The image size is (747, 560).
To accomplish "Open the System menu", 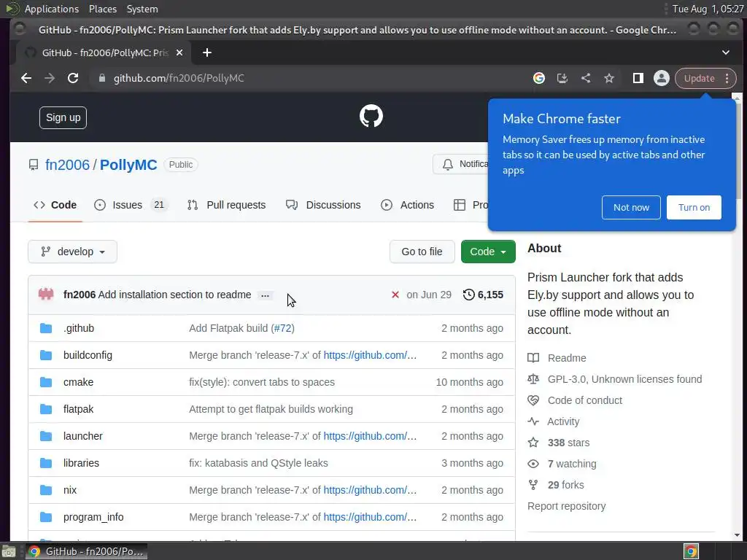I will [142, 9].
